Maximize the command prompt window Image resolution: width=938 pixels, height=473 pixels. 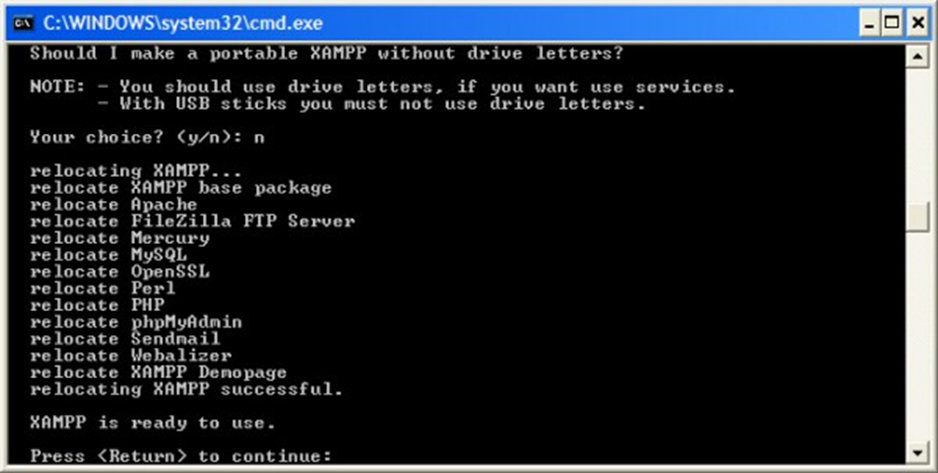(x=892, y=23)
